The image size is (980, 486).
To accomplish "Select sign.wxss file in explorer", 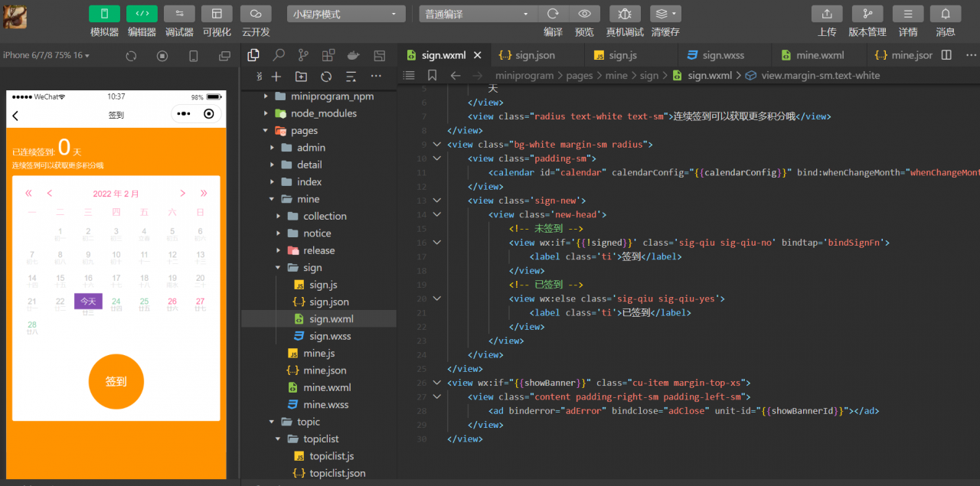I will [x=330, y=336].
